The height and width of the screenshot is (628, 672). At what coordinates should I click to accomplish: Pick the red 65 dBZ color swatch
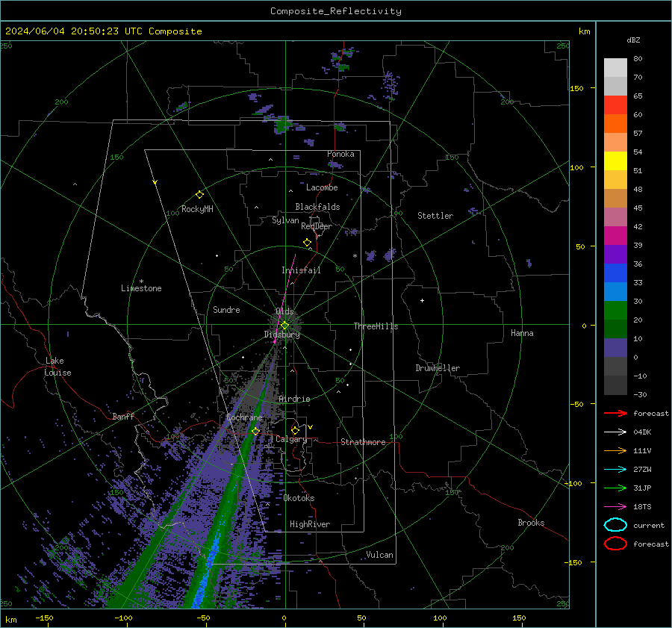coord(615,105)
